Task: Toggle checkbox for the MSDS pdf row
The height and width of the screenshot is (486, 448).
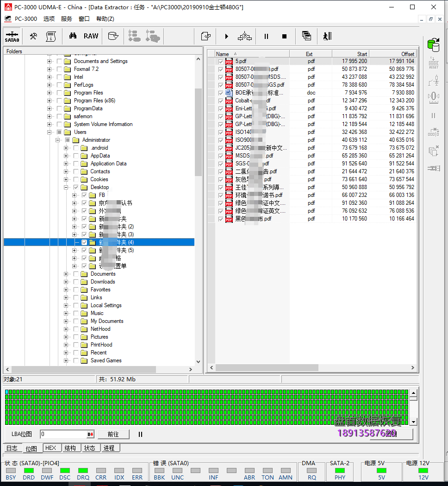Action: [220, 156]
